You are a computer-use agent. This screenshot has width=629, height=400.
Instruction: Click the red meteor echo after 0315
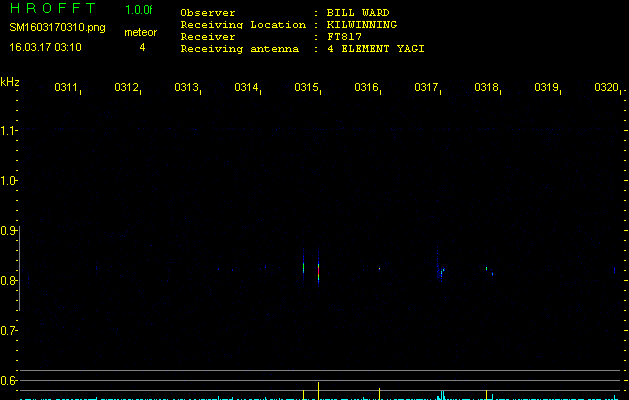point(319,271)
